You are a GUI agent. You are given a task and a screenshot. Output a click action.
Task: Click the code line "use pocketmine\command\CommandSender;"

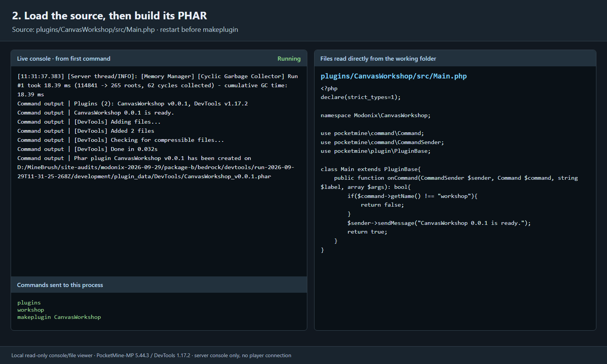[x=382, y=142]
